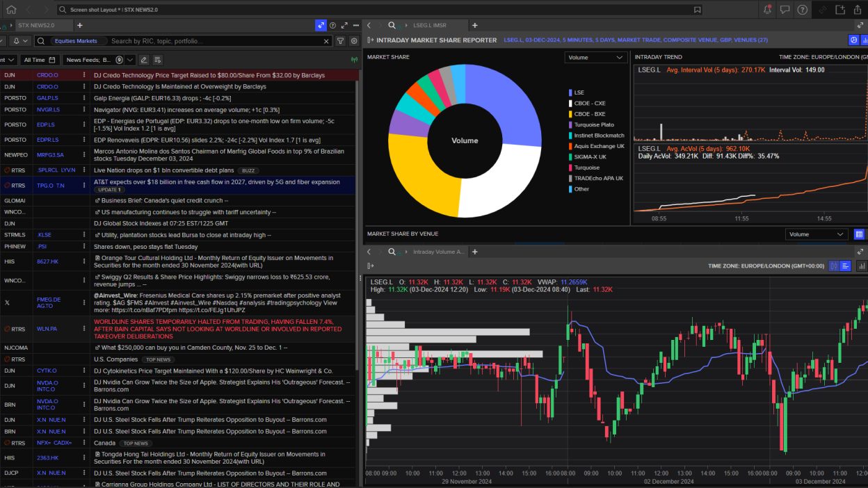Click the BUZZ tag on Live Nation headline

tap(247, 170)
